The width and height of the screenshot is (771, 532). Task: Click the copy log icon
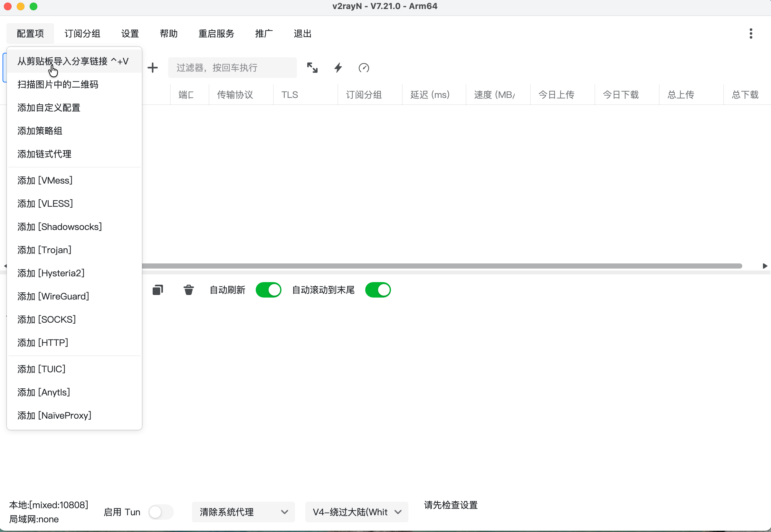pos(158,290)
